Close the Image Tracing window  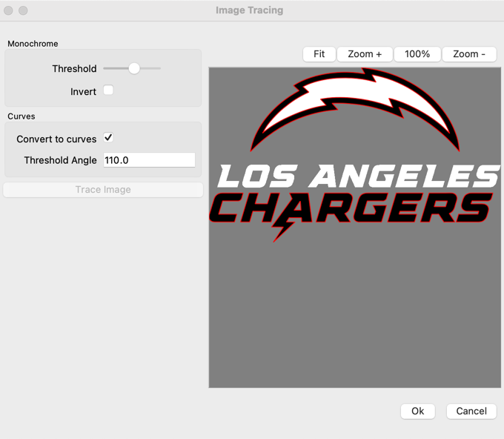[x=8, y=10]
